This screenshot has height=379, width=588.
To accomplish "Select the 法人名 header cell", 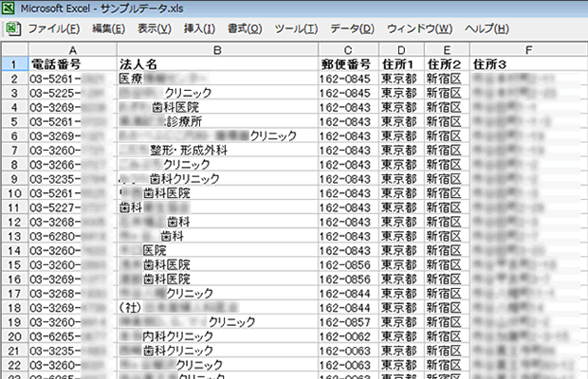I will pyautogui.click(x=217, y=64).
